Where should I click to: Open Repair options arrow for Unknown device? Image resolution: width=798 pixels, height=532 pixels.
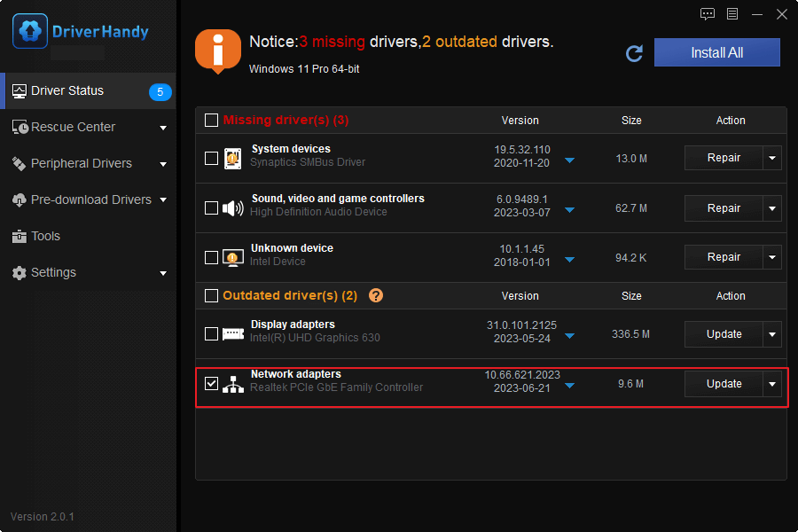tap(772, 257)
